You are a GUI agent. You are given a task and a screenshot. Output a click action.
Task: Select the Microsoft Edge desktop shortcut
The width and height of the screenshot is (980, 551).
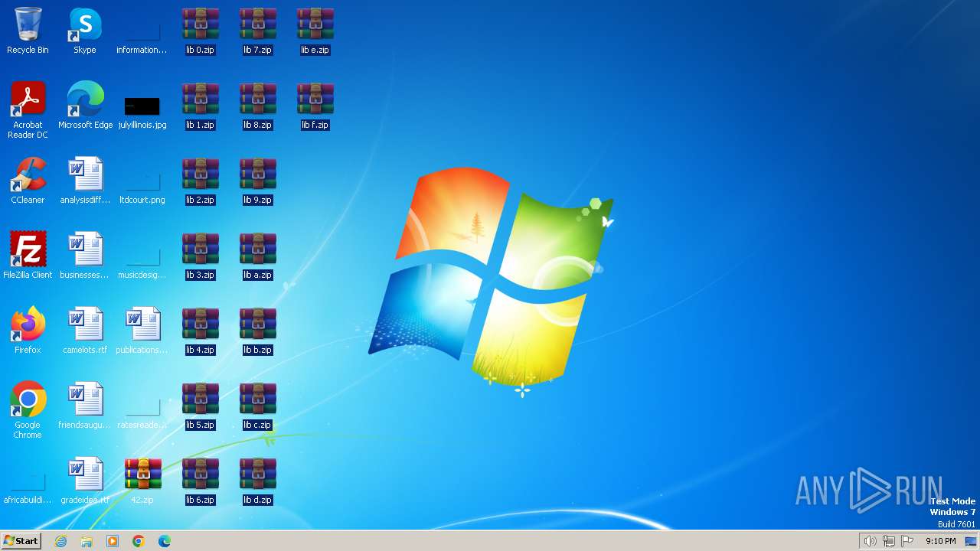click(85, 106)
